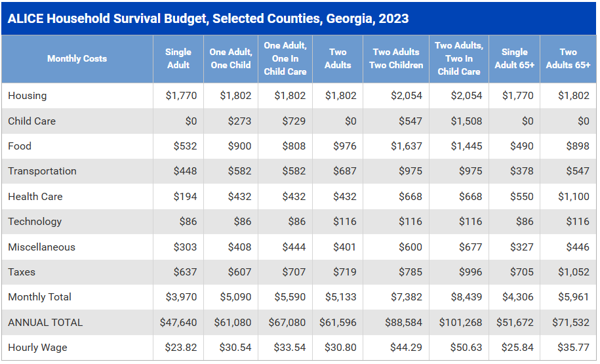Select the Transportation row label

click(42, 171)
